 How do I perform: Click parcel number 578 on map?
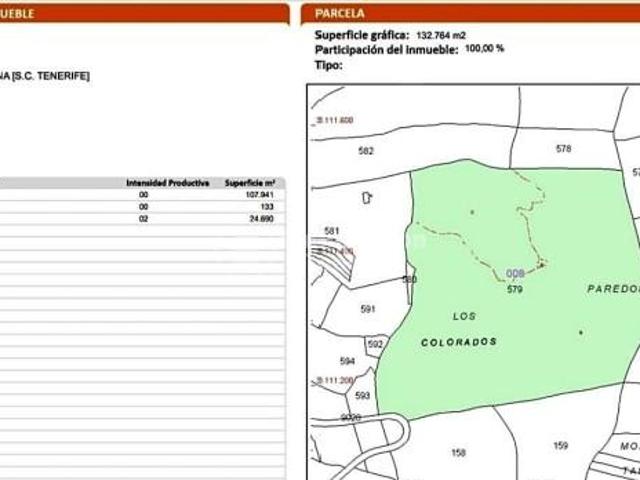point(564,149)
